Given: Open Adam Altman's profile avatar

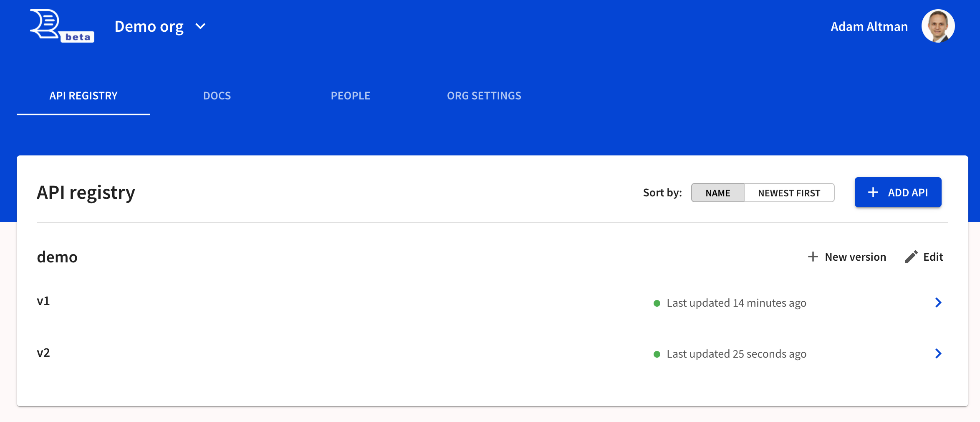Looking at the screenshot, I should [x=938, y=26].
